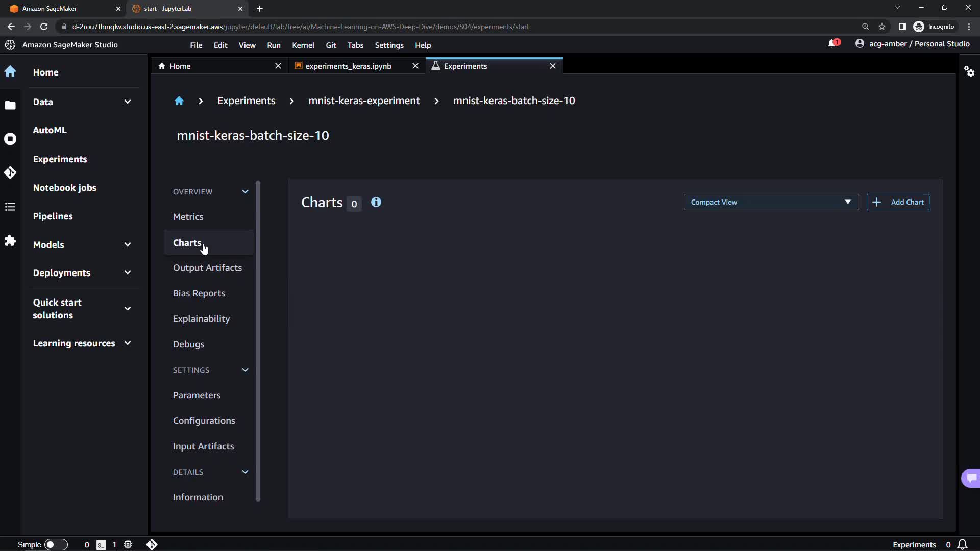Open the file browser folder icon
This screenshot has height=551, width=980.
pyautogui.click(x=10, y=106)
